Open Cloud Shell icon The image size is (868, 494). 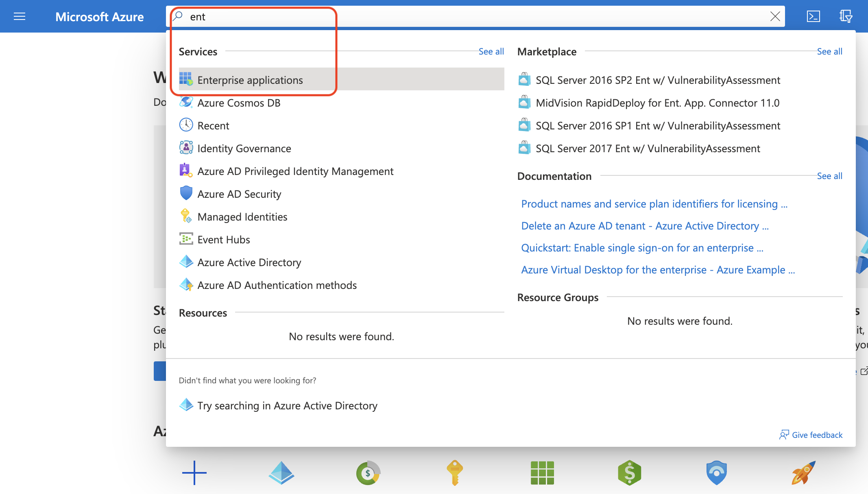click(x=813, y=16)
